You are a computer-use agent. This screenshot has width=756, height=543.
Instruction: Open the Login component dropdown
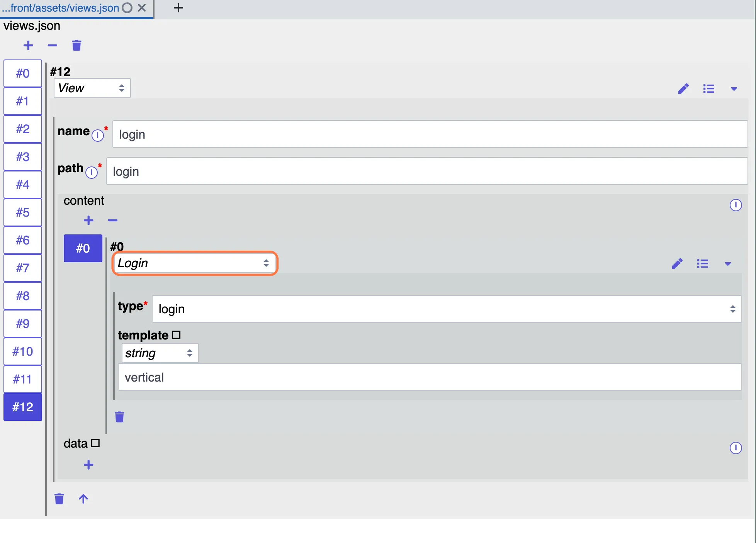[195, 263]
